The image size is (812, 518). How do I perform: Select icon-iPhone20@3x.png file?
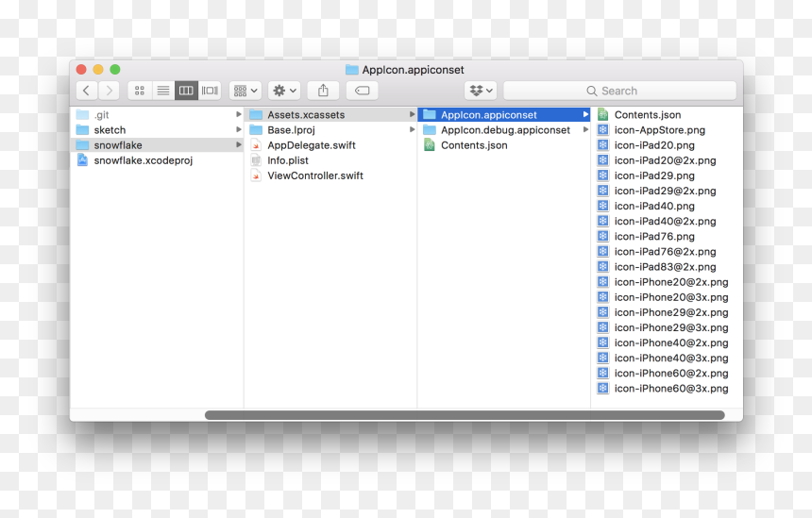[663, 297]
